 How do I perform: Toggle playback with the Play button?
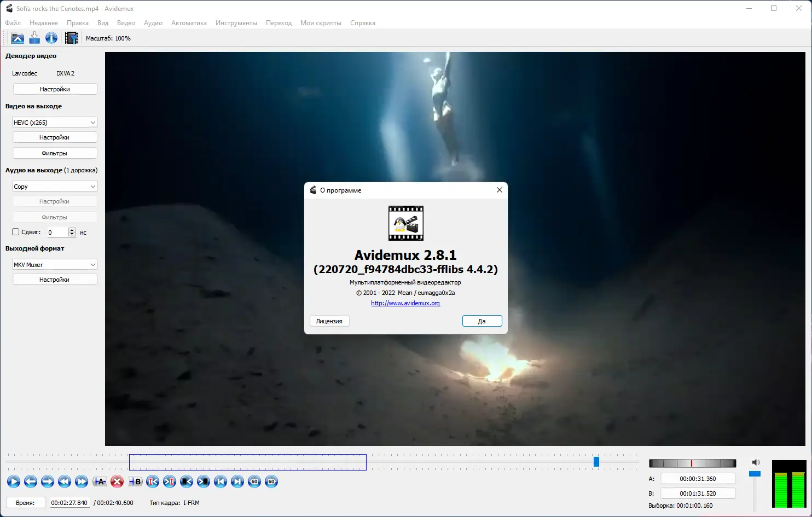pos(13,481)
